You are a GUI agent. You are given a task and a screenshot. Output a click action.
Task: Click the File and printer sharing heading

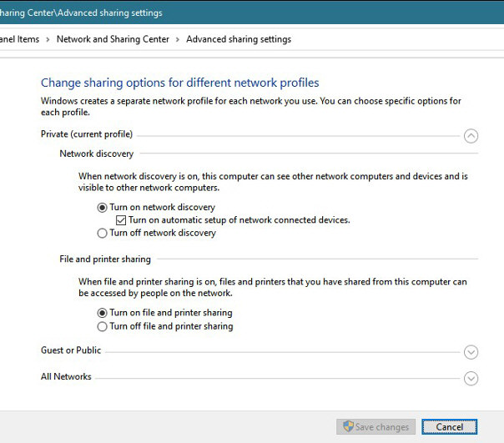(x=105, y=259)
